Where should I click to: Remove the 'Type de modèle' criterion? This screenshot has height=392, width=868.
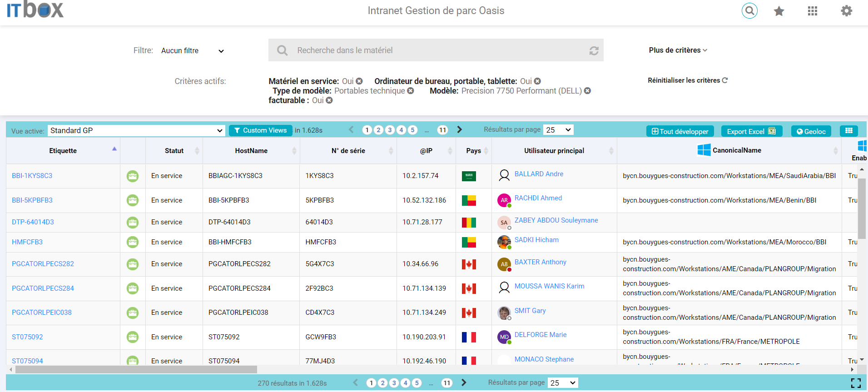pyautogui.click(x=411, y=91)
